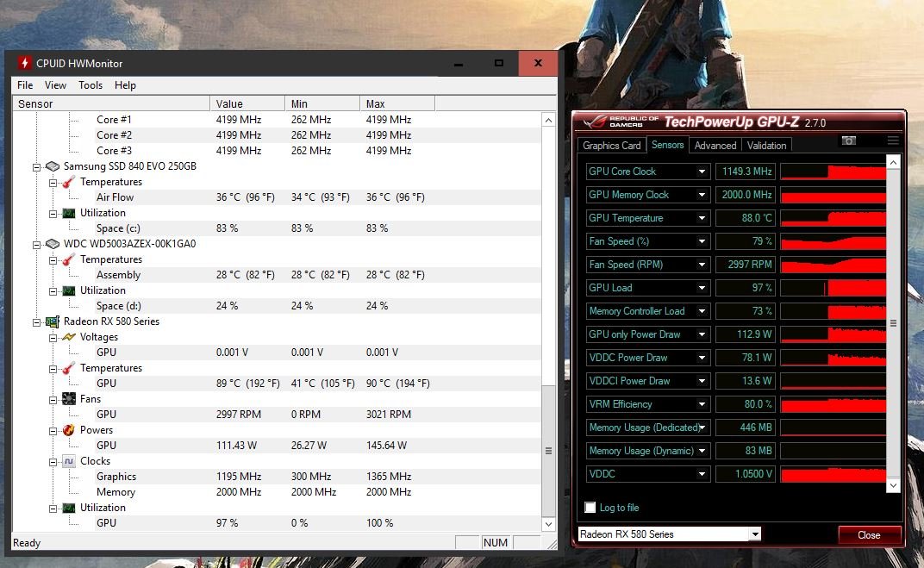924x568 pixels.
Task: Switch to the Graphics Card tab
Action: pos(611,146)
